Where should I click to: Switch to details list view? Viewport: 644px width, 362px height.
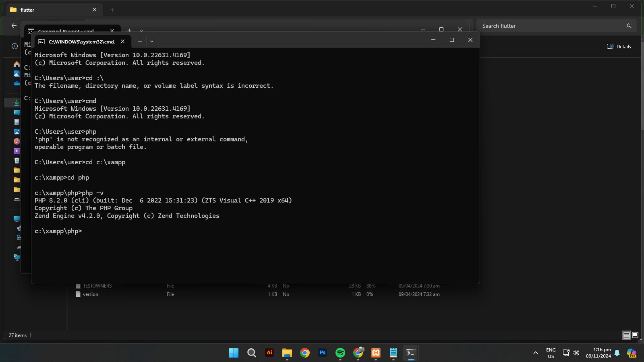tap(626, 335)
